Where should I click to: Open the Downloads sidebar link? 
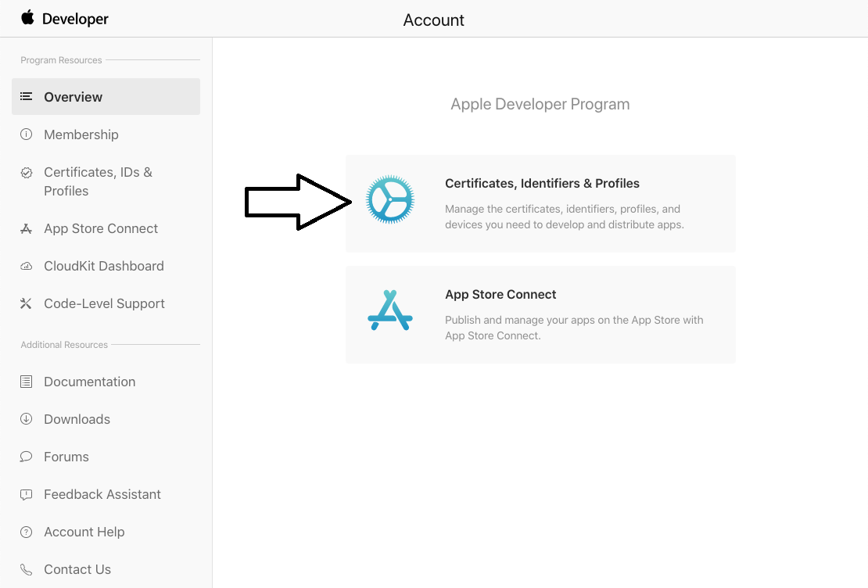(77, 419)
